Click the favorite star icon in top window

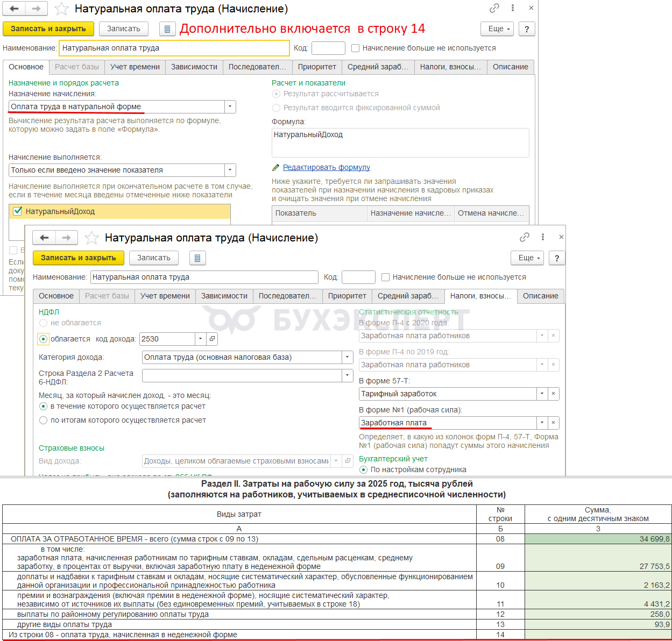[62, 9]
